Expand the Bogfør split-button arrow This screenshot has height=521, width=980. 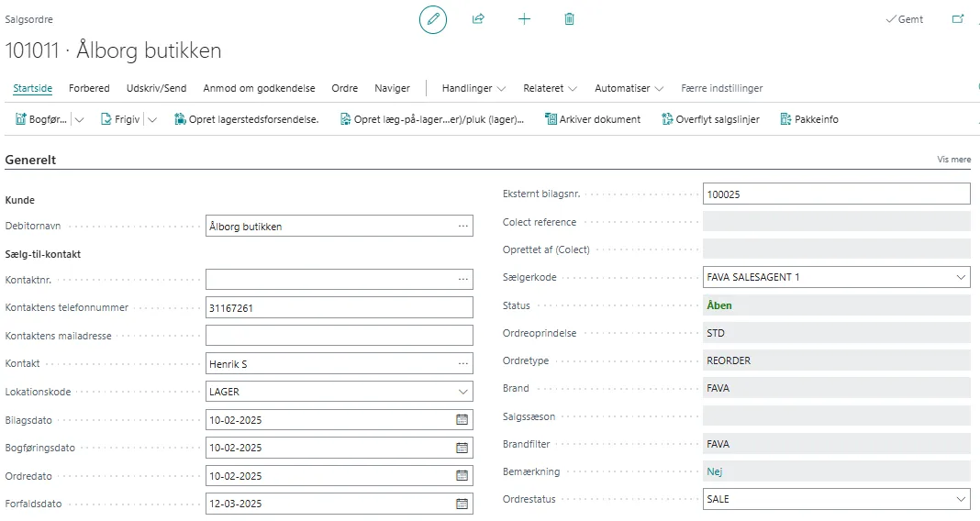(x=79, y=119)
